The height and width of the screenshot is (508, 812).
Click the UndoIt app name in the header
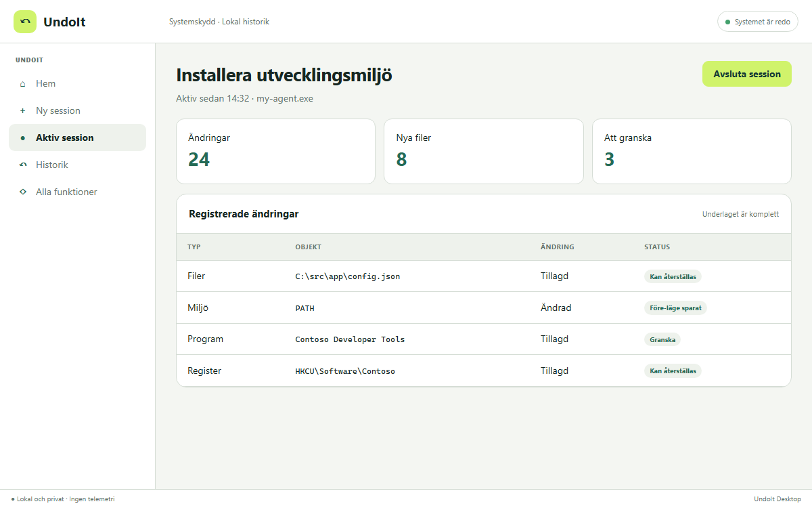coord(64,22)
